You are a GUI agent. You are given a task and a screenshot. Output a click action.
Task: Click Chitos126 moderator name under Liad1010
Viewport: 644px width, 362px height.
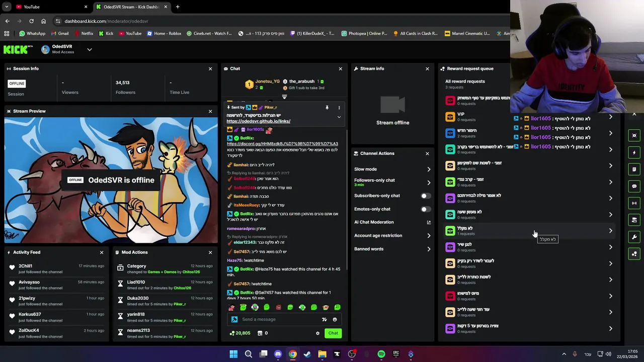(x=182, y=288)
